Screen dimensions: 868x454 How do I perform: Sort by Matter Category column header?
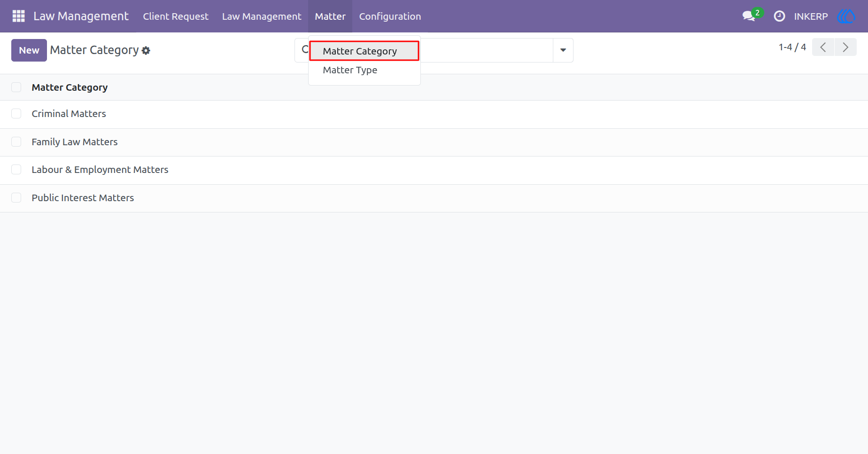(x=70, y=87)
